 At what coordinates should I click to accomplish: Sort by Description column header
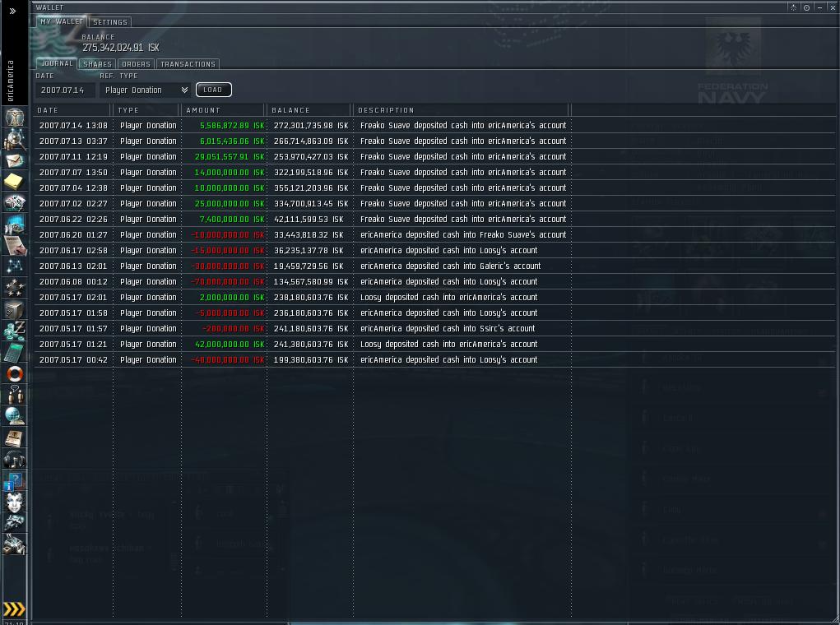click(462, 110)
